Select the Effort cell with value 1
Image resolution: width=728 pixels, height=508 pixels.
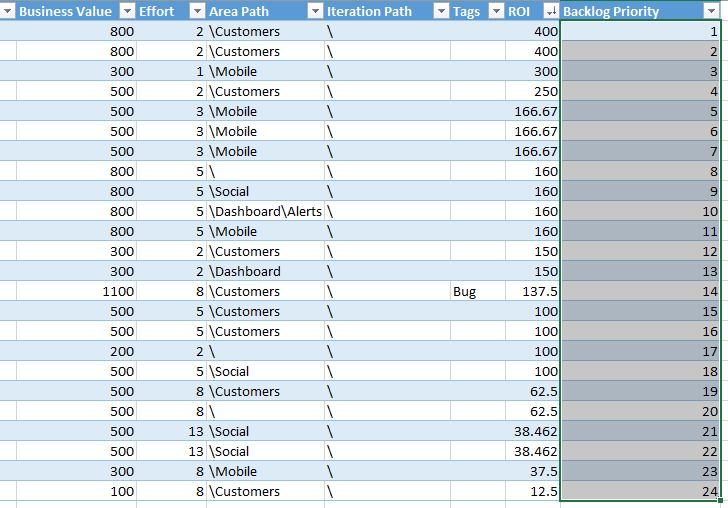pos(171,71)
